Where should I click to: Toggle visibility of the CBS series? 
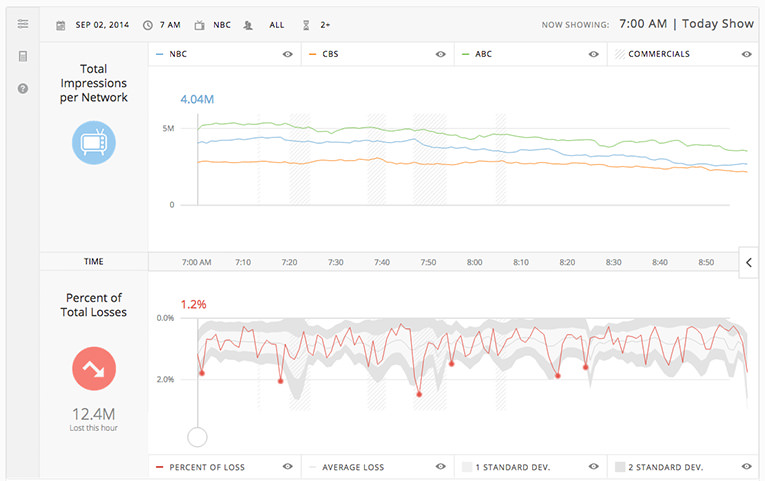click(x=440, y=54)
